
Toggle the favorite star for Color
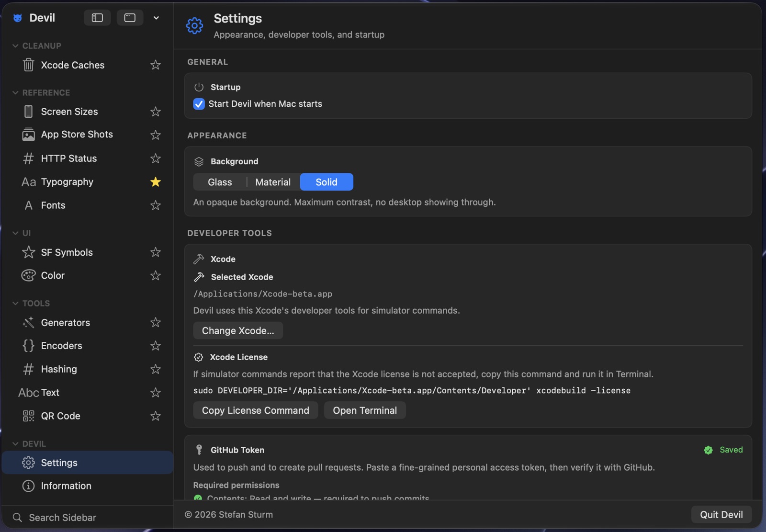point(156,275)
